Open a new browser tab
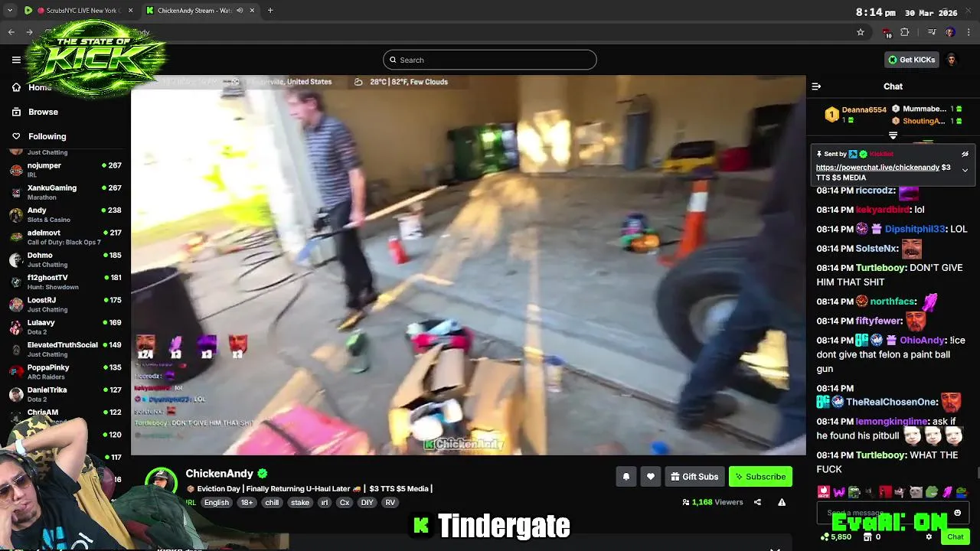This screenshot has width=980, height=551. pyautogui.click(x=270, y=11)
